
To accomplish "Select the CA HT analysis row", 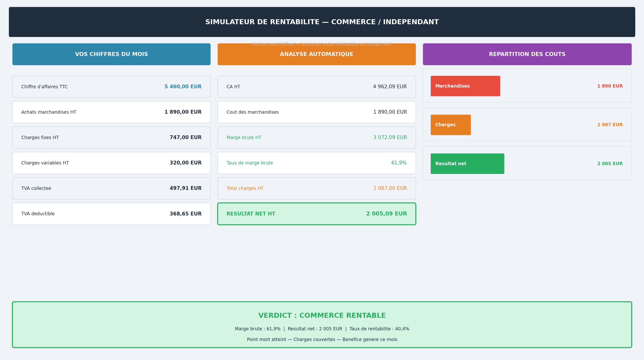I will click(x=316, y=87).
